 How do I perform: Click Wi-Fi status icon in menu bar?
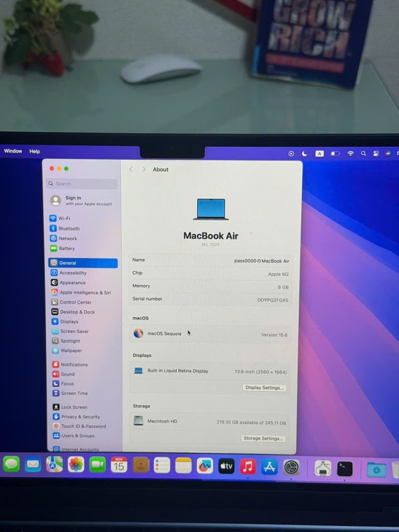pos(350,153)
